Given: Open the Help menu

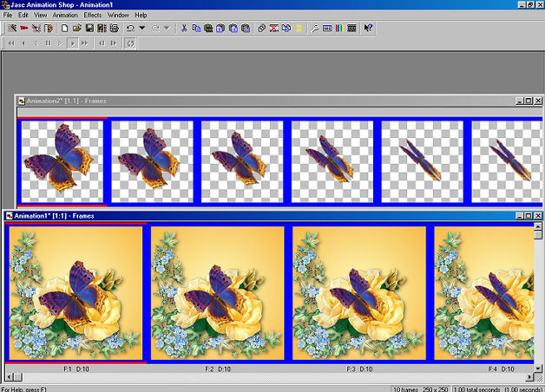Looking at the screenshot, I should 141,15.
